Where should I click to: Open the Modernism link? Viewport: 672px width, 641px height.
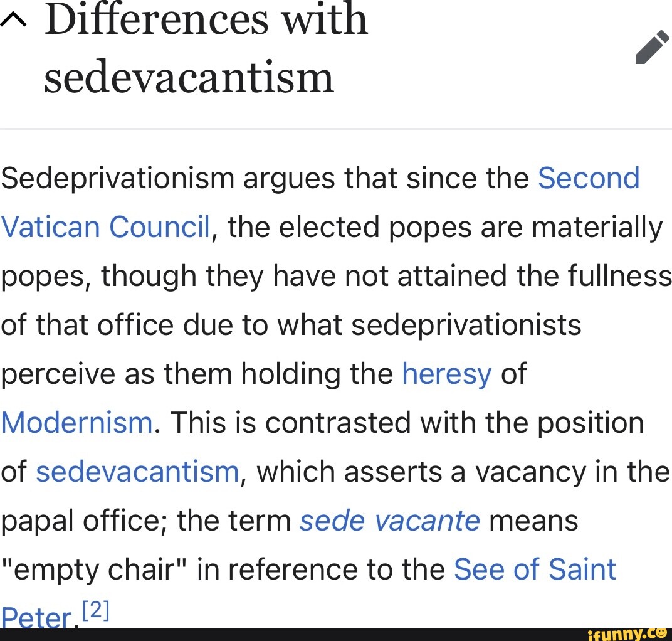75,423
